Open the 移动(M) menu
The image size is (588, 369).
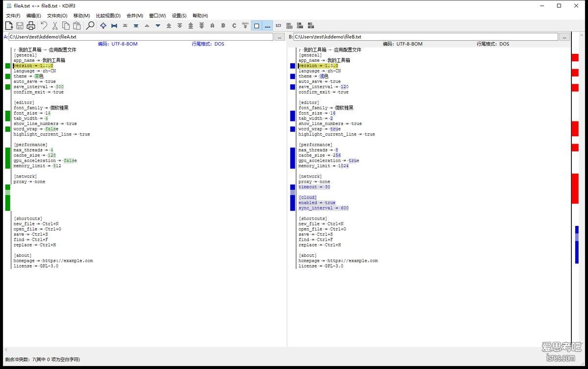click(x=82, y=16)
